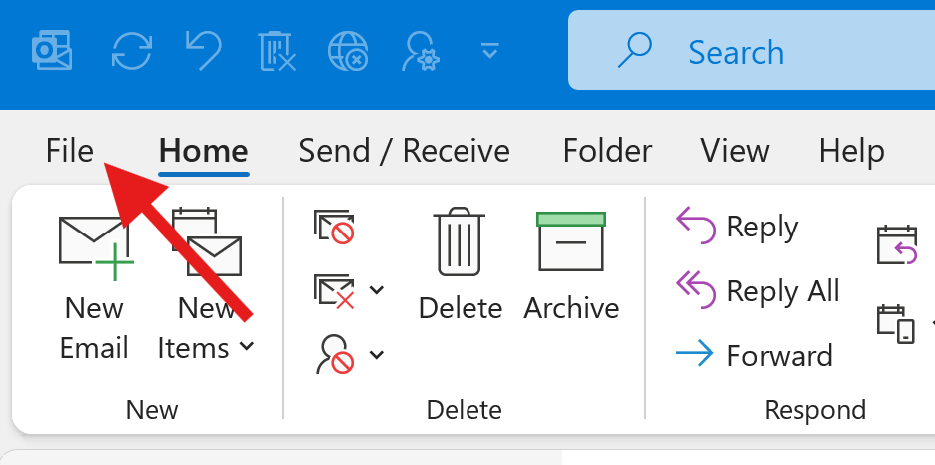Open account settings person-gear icon
The width and height of the screenshot is (935, 465).
coord(421,51)
